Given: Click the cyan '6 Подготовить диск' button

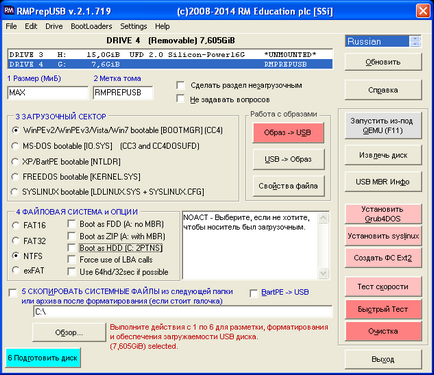Looking at the screenshot, I should click(x=43, y=358).
